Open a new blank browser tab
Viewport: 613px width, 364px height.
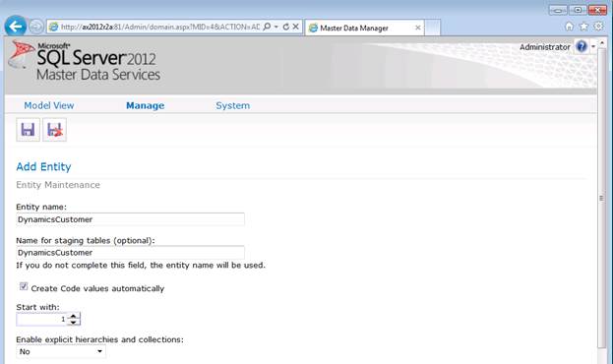pyautogui.click(x=432, y=28)
